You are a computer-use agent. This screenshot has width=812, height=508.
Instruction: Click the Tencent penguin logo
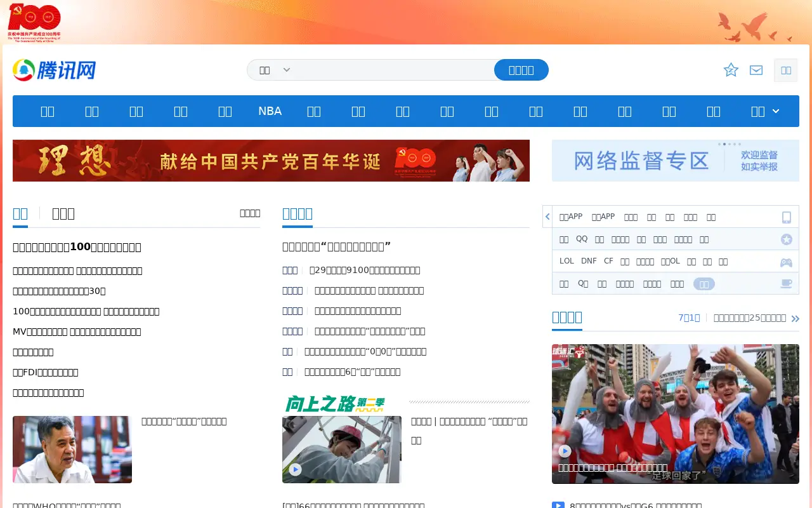point(54,70)
